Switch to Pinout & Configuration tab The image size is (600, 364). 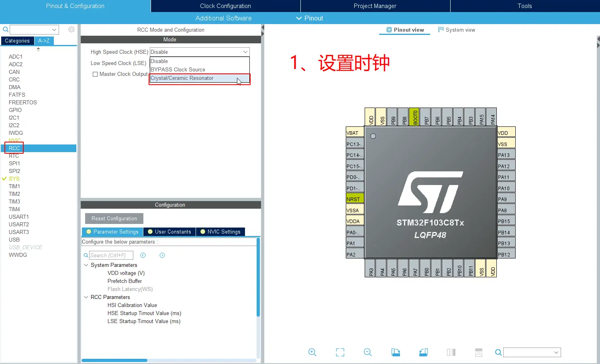tap(75, 6)
